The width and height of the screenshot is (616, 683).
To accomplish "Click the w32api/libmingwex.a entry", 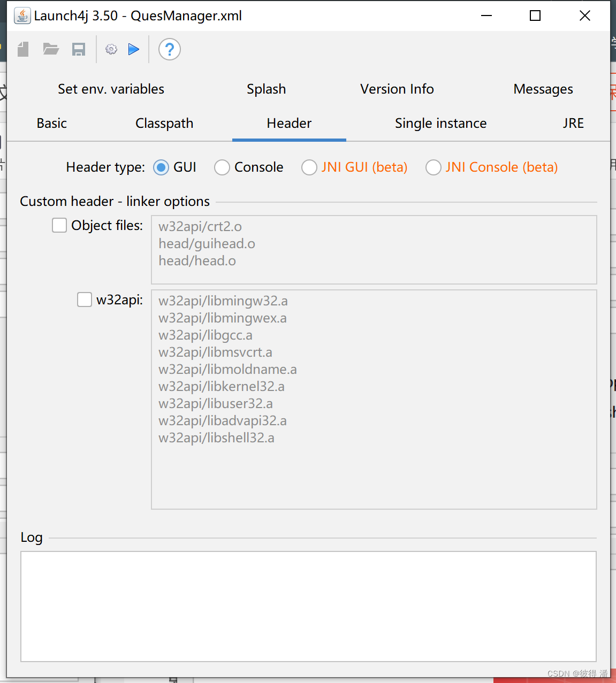I will 223,318.
